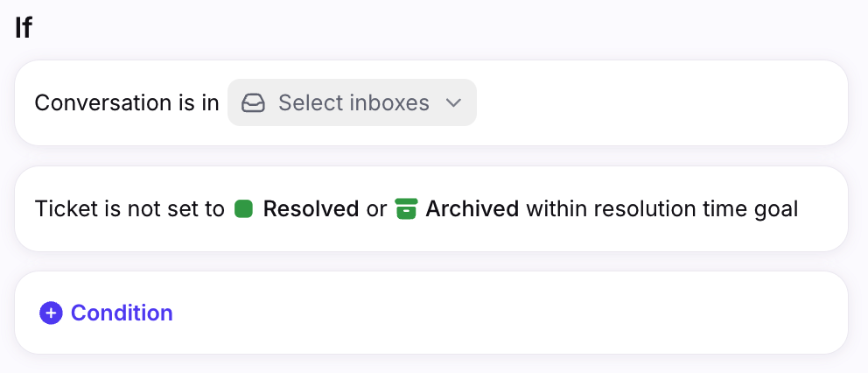Click the green Resolved status square
The width and height of the screenshot is (868, 373).
pos(243,209)
